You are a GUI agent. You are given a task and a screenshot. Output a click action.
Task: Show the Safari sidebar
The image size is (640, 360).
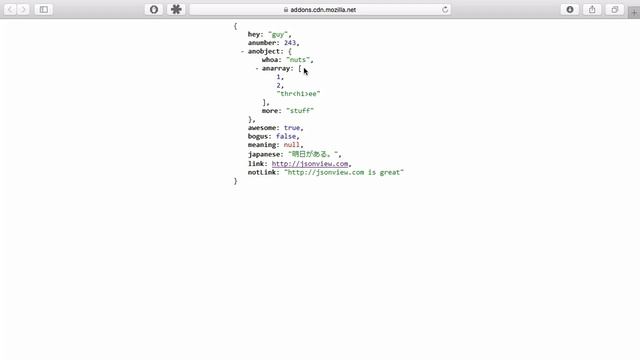point(44,9)
